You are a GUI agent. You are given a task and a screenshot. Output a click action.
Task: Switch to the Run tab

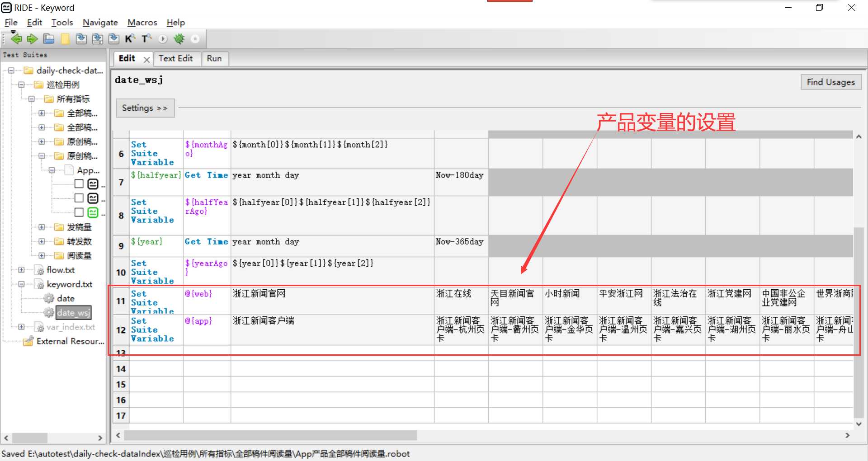214,59
